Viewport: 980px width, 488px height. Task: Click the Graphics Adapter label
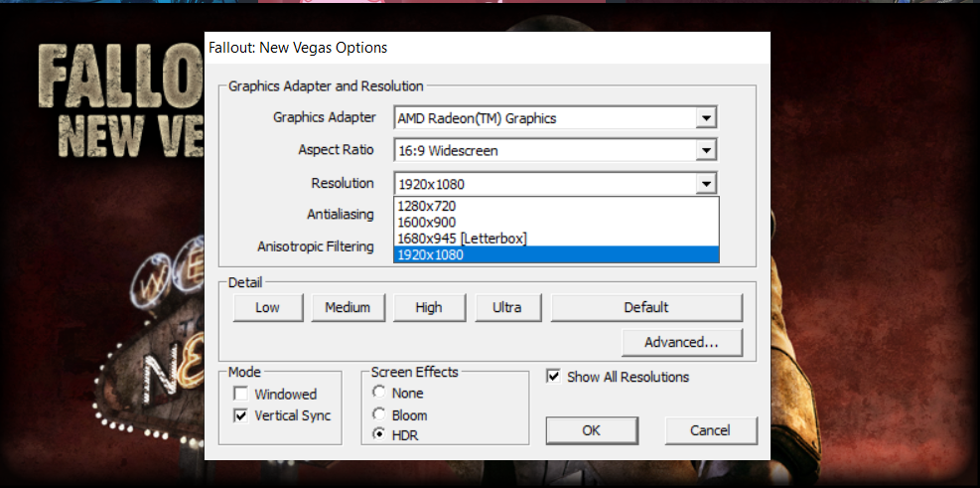[325, 117]
